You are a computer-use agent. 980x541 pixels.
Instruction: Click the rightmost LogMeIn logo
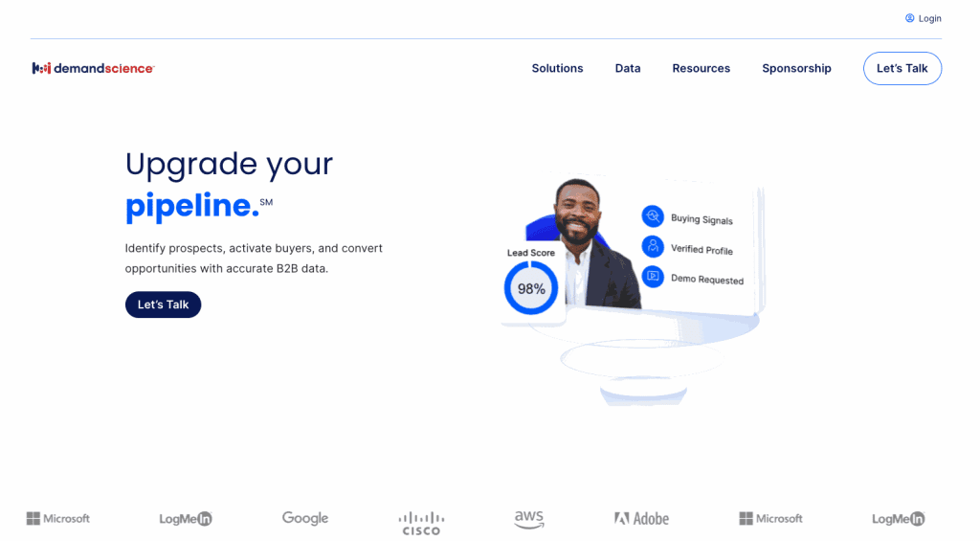click(x=898, y=518)
